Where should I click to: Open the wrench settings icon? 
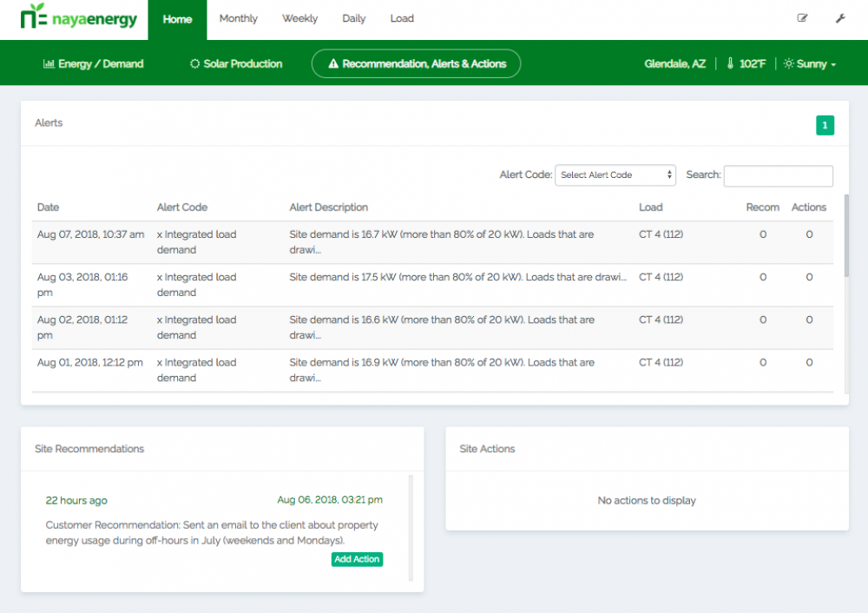840,18
